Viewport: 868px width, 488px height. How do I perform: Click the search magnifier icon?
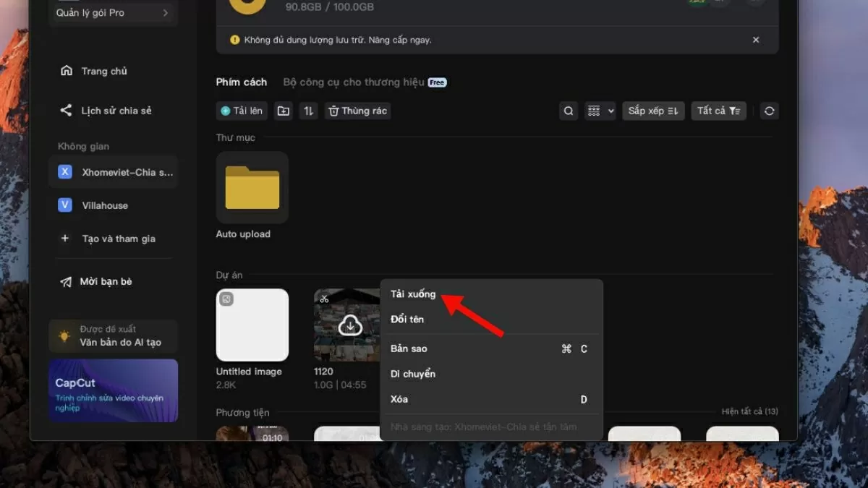(x=569, y=111)
